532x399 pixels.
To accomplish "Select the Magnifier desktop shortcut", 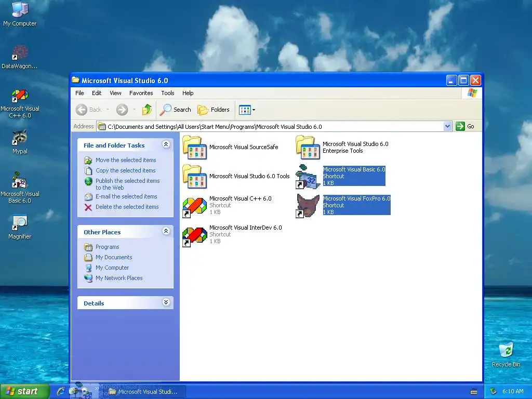I will coord(20,227).
